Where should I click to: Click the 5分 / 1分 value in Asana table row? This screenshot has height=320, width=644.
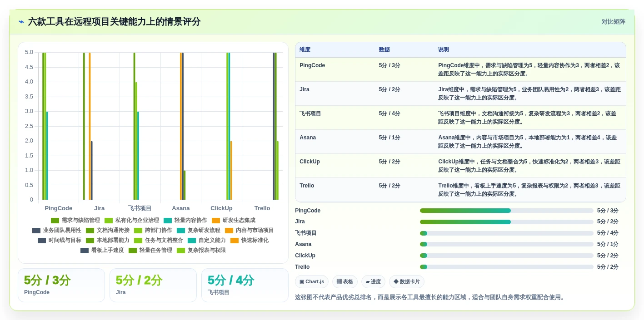click(389, 138)
